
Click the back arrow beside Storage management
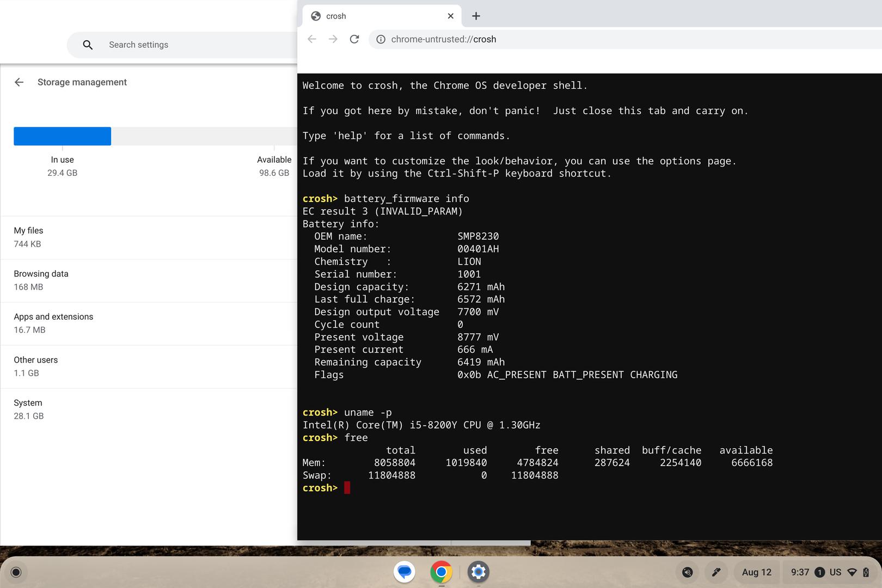pyautogui.click(x=19, y=82)
